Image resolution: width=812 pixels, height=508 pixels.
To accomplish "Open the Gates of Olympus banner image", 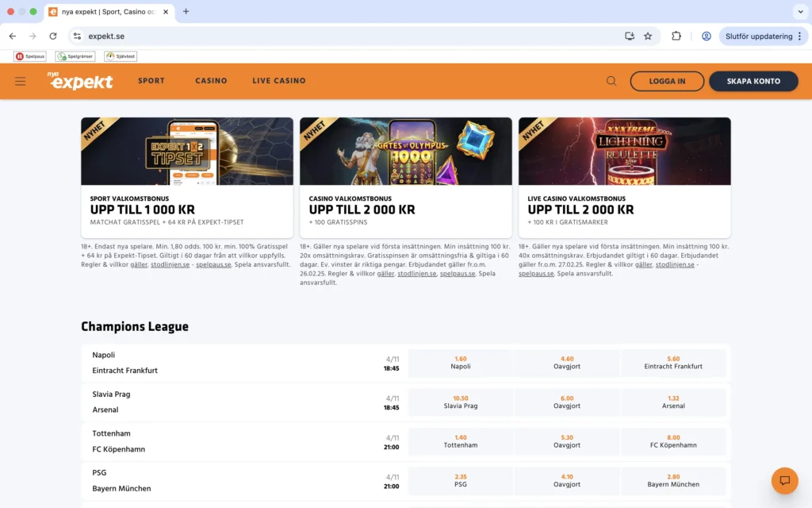I will (x=406, y=152).
